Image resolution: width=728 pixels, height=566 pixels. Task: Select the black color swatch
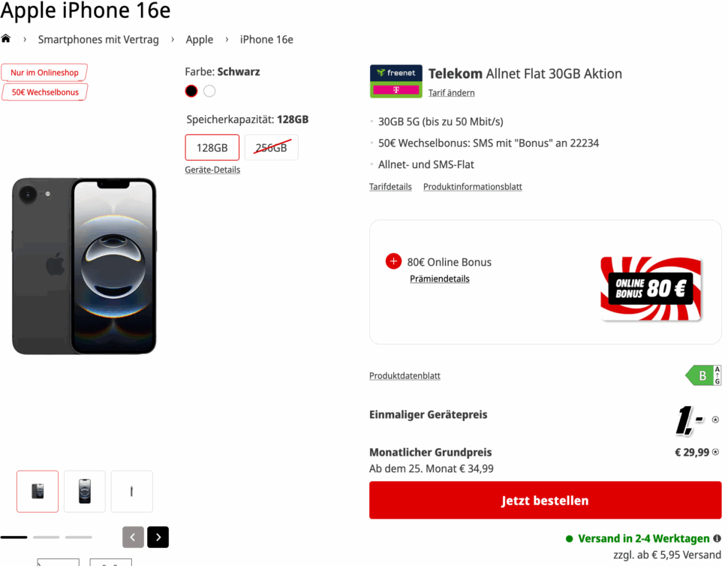191,90
